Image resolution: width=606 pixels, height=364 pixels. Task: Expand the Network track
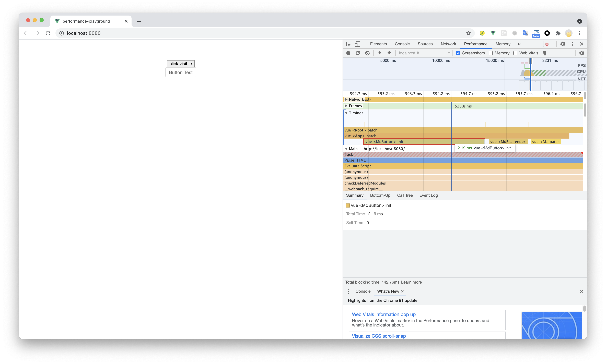(346, 99)
